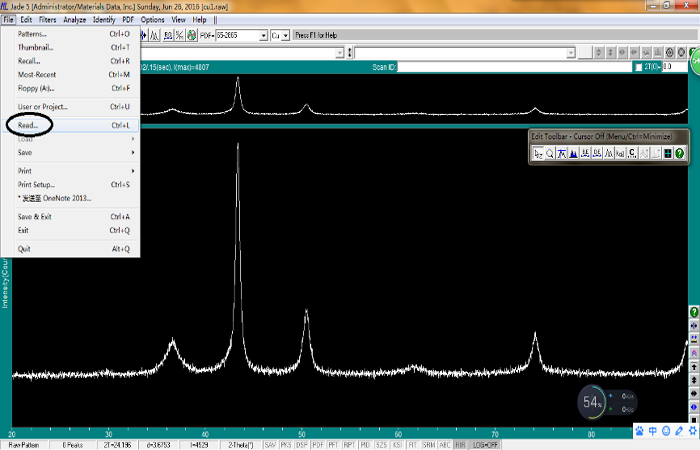Open the Analyze menu

(x=75, y=20)
